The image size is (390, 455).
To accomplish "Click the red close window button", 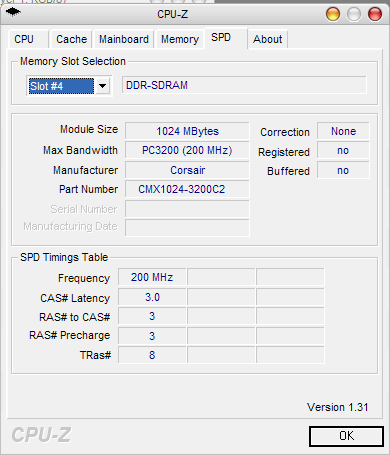I will tap(375, 14).
